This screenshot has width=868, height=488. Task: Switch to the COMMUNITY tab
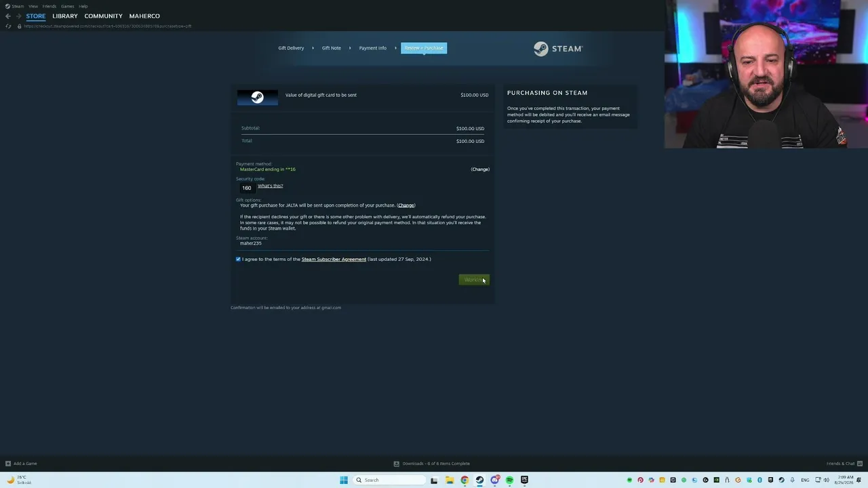104,16
